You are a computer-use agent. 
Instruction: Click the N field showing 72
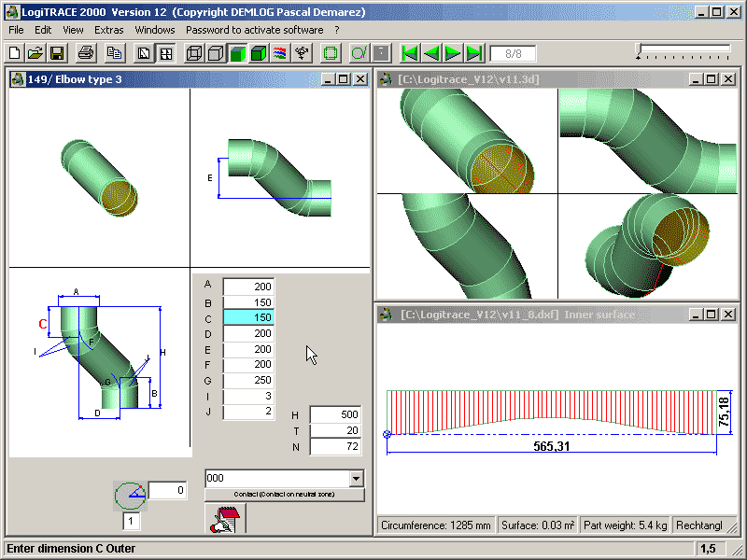335,447
